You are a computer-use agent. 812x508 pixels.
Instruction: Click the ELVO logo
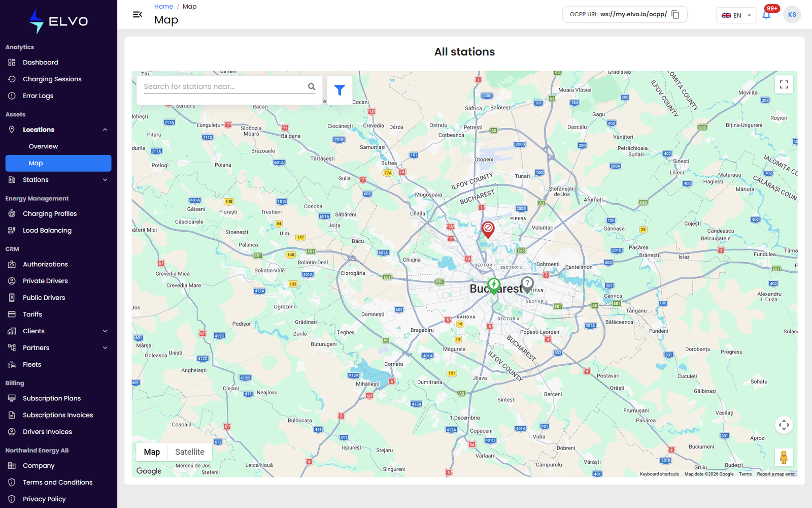pyautogui.click(x=58, y=21)
